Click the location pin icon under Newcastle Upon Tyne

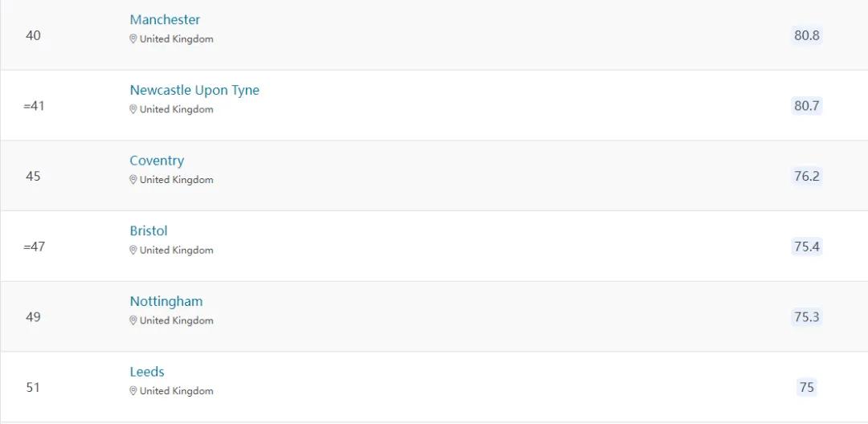[133, 109]
